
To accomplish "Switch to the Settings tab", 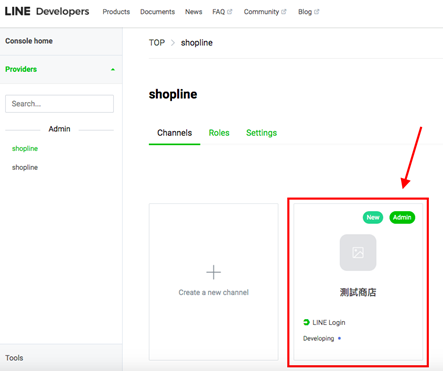I will (x=262, y=133).
